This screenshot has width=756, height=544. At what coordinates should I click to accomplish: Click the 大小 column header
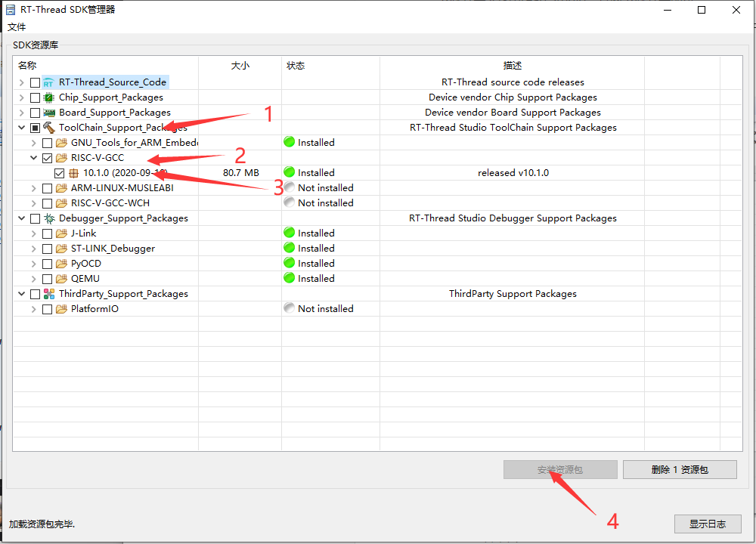pos(240,66)
